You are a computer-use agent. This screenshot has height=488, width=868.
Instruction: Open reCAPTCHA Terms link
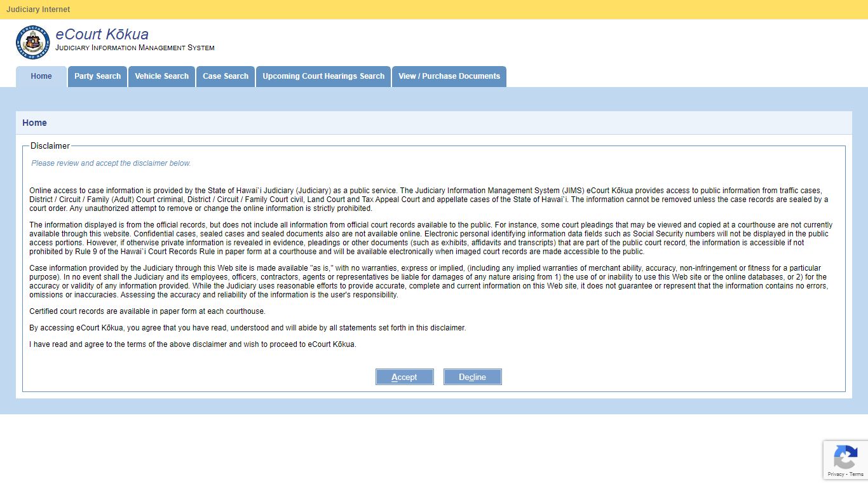coord(857,474)
